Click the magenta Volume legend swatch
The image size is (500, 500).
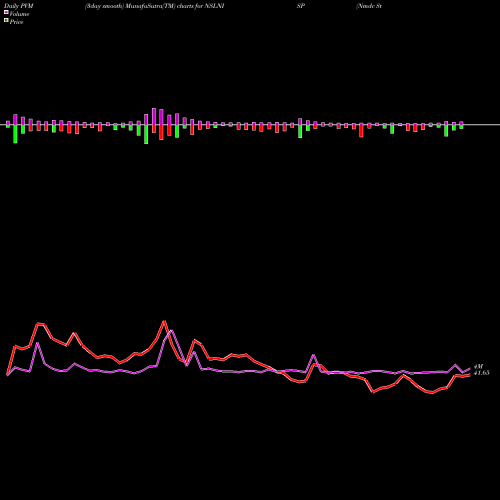click(x=6, y=13)
